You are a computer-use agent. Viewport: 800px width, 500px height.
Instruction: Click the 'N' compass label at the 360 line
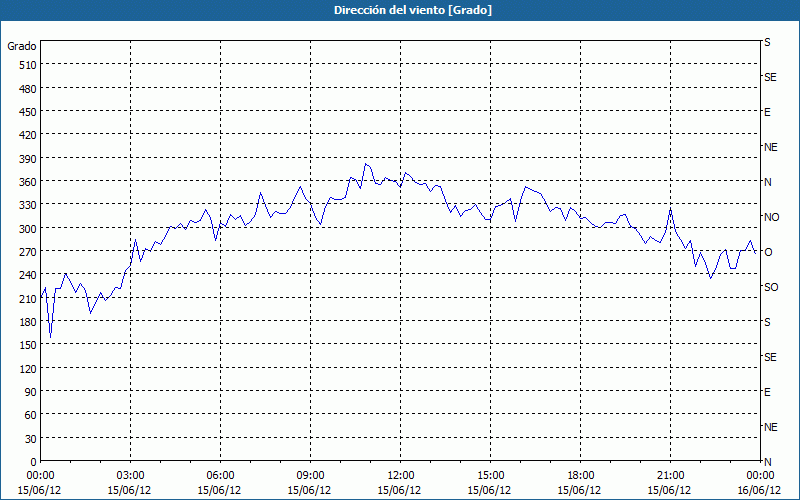point(768,182)
